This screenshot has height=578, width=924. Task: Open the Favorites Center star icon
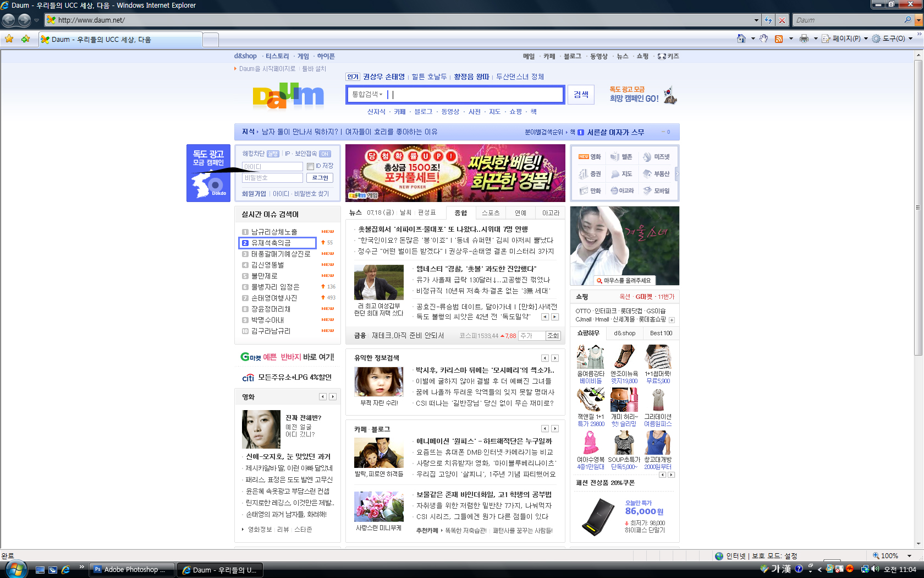coord(9,39)
